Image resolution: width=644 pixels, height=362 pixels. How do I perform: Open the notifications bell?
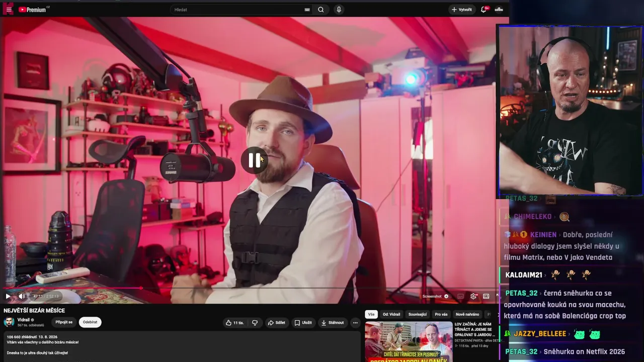tap(484, 10)
